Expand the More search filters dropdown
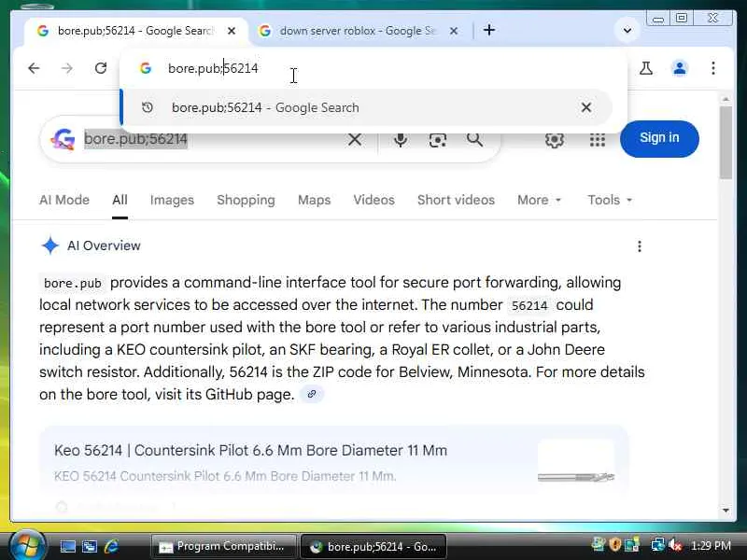Image resolution: width=747 pixels, height=560 pixels. tap(540, 200)
